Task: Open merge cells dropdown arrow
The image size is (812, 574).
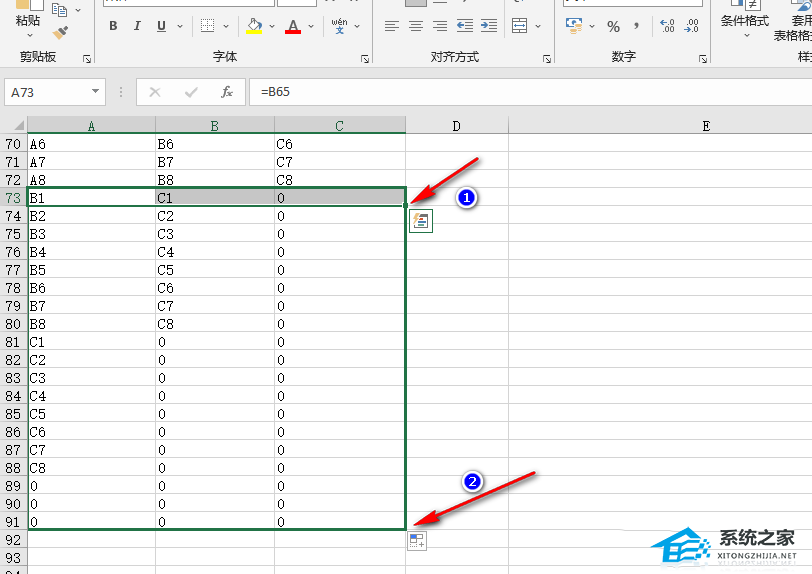Action: point(538,26)
